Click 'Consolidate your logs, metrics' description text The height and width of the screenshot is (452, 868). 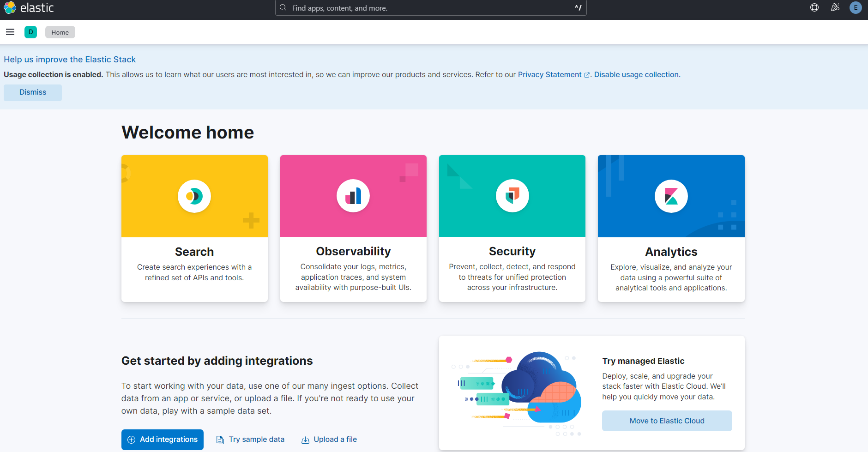coord(353,277)
